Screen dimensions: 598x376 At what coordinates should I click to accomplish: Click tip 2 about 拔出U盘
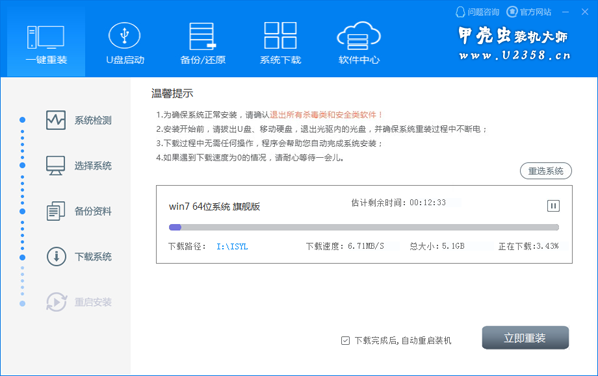click(x=322, y=129)
